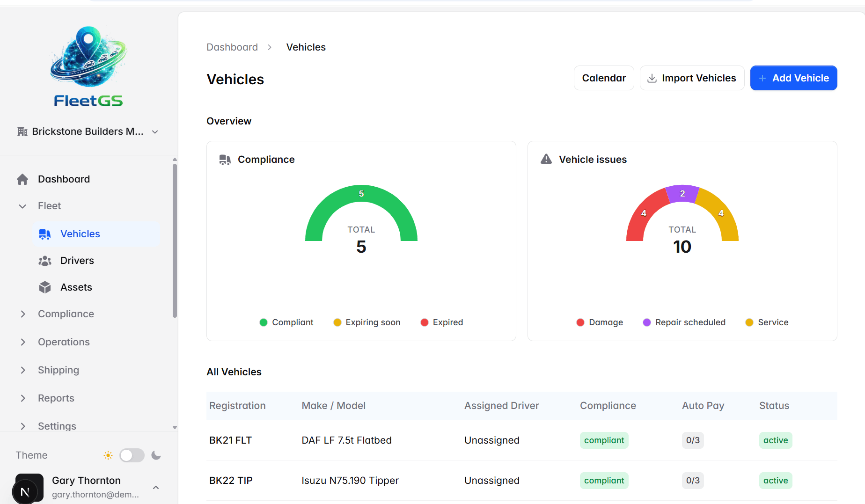Image resolution: width=865 pixels, height=504 pixels.
Task: Click the sun light-theme icon
Action: 108,455
